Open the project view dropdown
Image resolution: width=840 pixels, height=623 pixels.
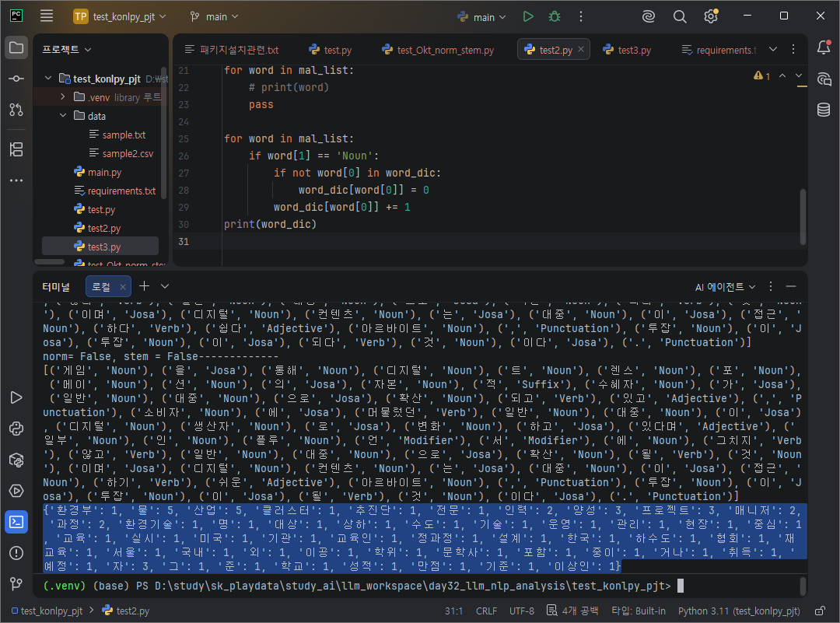pyautogui.click(x=66, y=49)
